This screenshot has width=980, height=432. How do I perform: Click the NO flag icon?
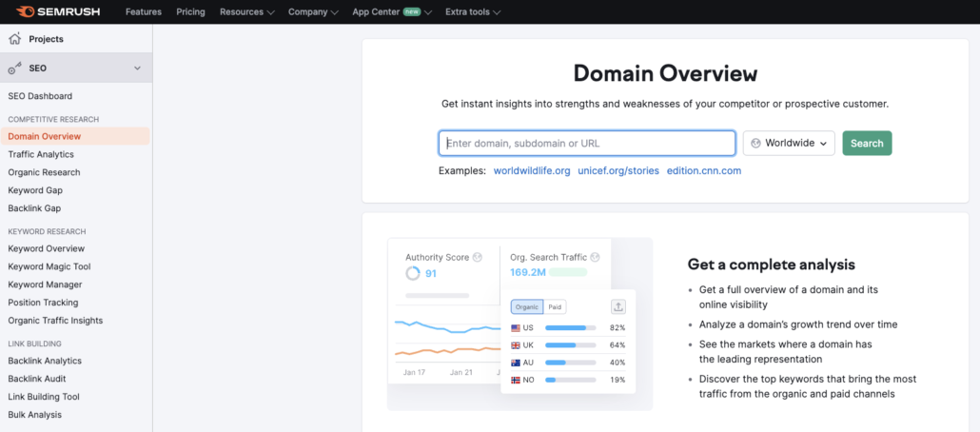516,380
